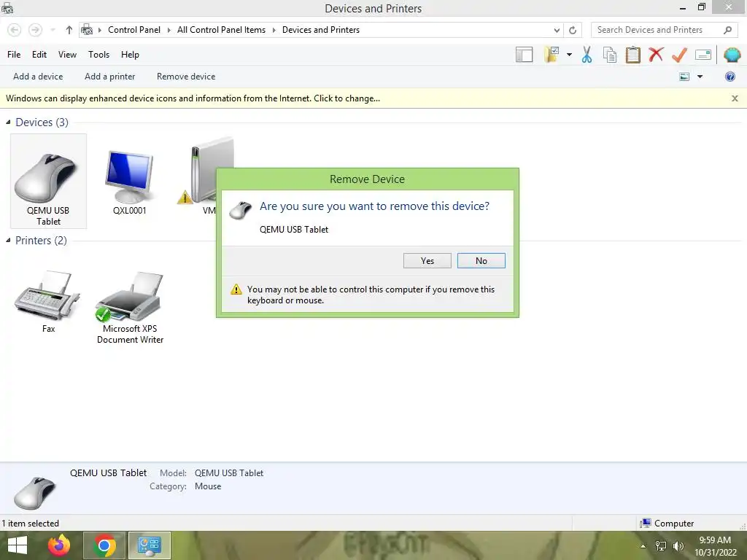Open Google Chrome from the taskbar
Viewport: 747px width, 560px height.
coord(105,545)
